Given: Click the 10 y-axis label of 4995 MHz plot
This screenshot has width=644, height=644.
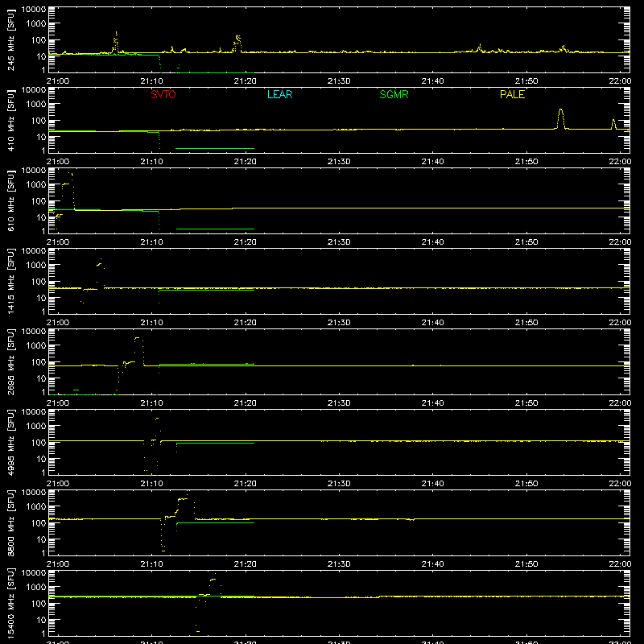Looking at the screenshot, I should pos(41,459).
